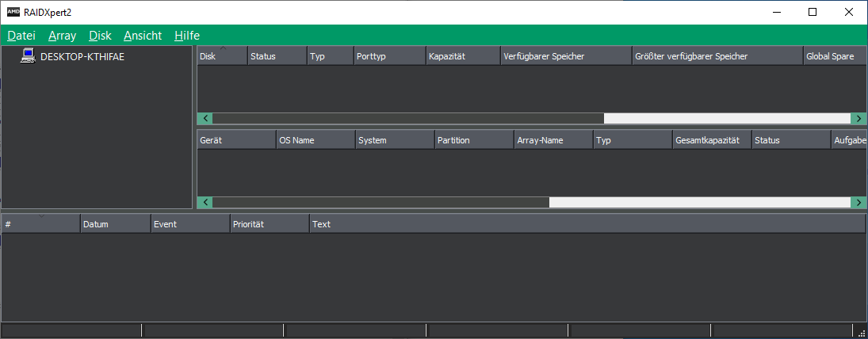
Task: Click the Aufgabe column header
Action: click(x=849, y=140)
